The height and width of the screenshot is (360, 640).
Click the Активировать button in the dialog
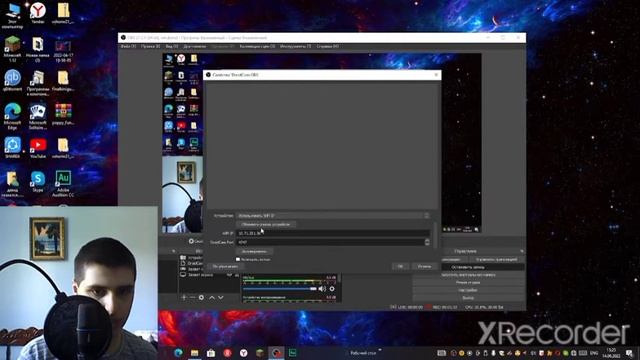click(x=254, y=251)
